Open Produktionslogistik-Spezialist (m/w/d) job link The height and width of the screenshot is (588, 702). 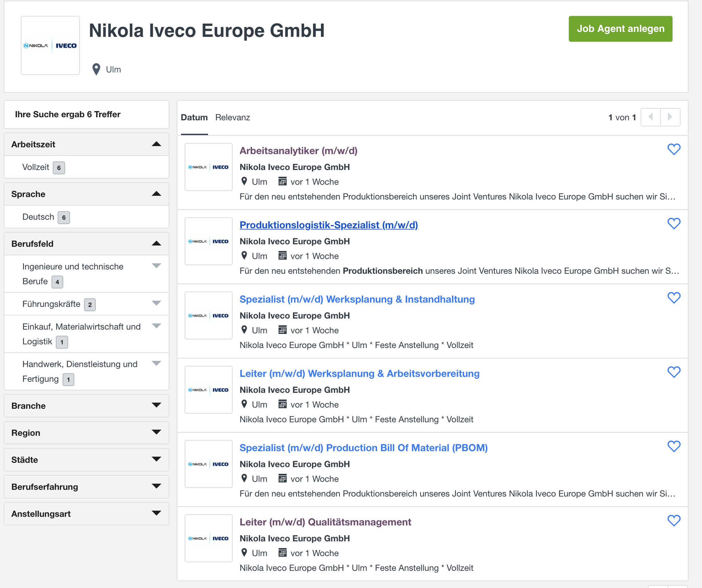coord(329,225)
